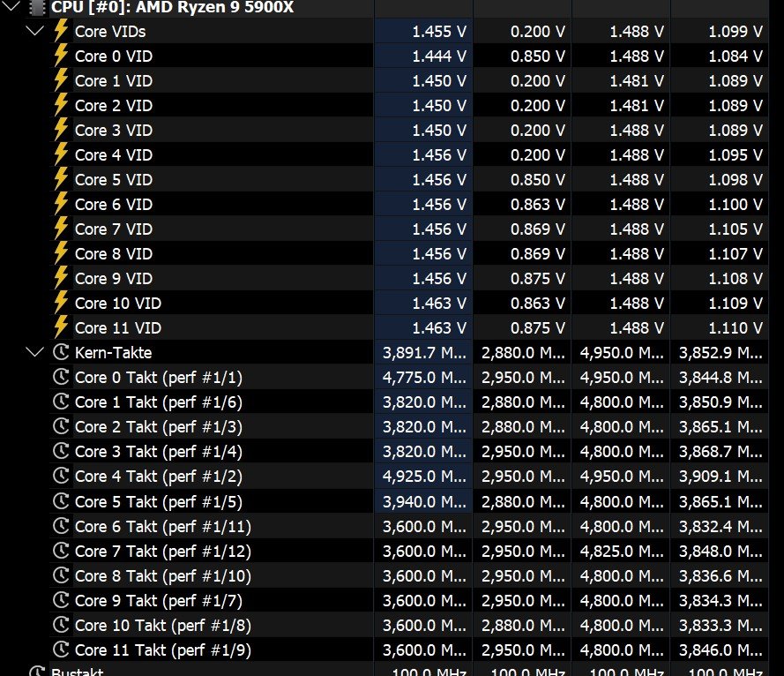Select the Core 7 Takt (perf #1/12) label

(x=163, y=552)
